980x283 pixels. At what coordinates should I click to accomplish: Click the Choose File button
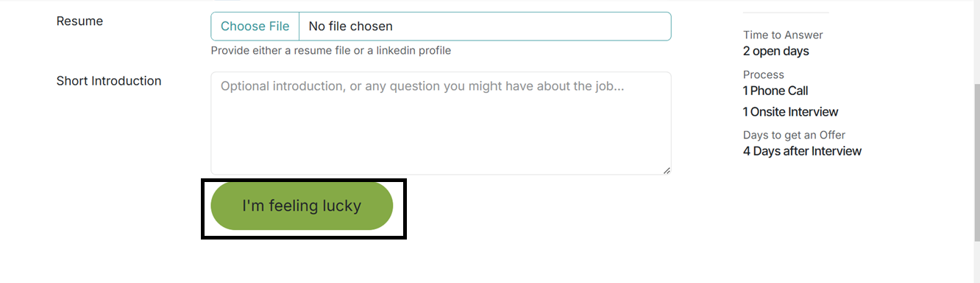255,27
